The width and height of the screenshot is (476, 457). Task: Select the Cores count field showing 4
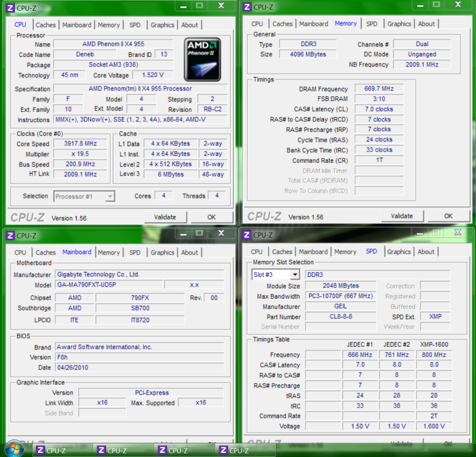click(163, 195)
